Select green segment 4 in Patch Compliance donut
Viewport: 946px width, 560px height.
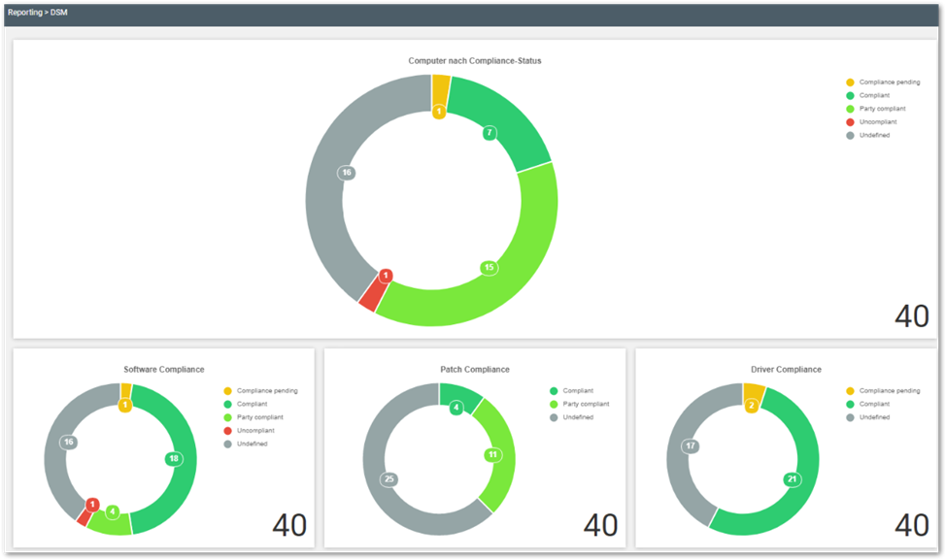[x=458, y=394]
